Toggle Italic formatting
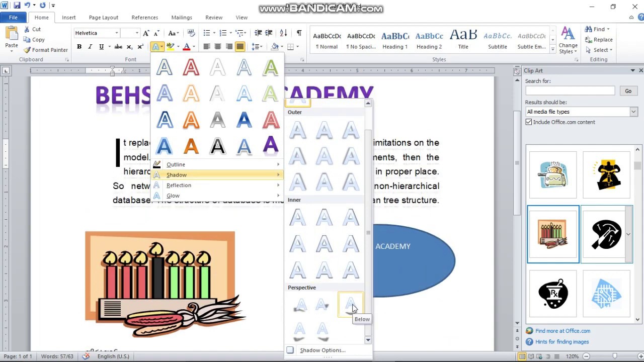Image resolution: width=644 pixels, height=362 pixels. (90, 47)
